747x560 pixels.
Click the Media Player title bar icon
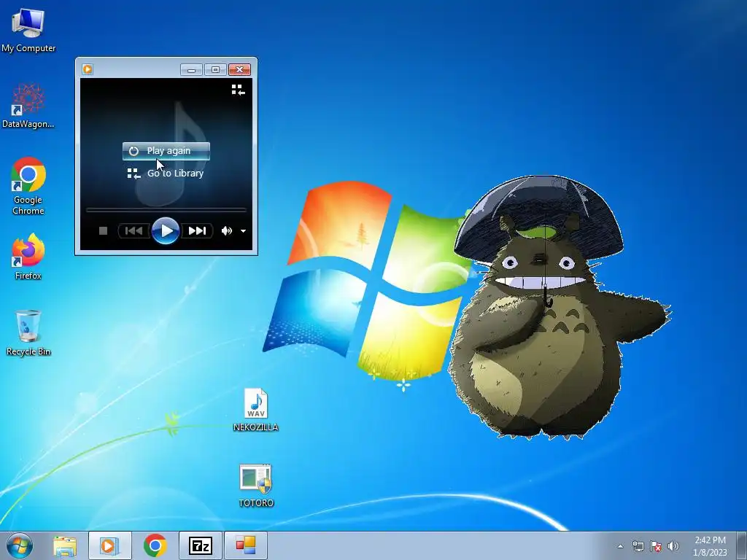coord(88,69)
